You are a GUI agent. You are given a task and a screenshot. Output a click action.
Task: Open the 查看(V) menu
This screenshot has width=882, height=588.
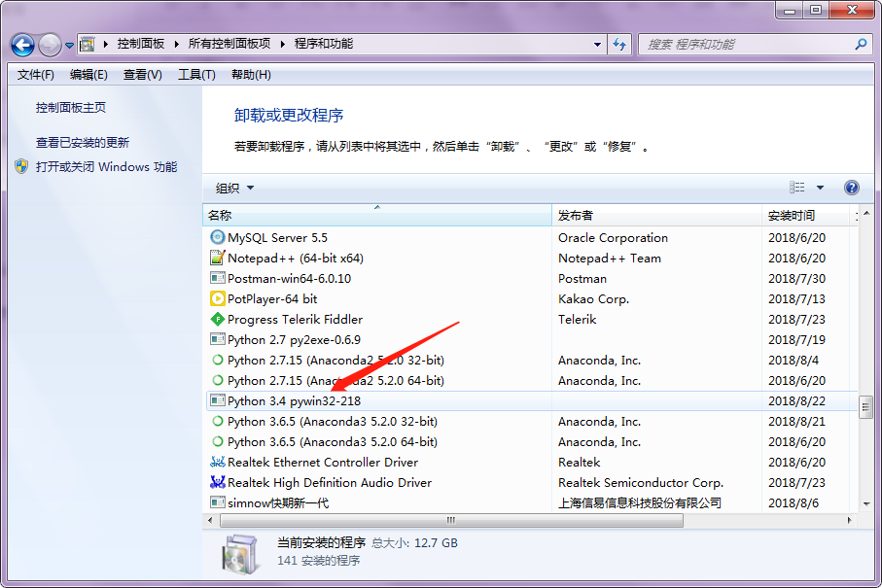[142, 75]
